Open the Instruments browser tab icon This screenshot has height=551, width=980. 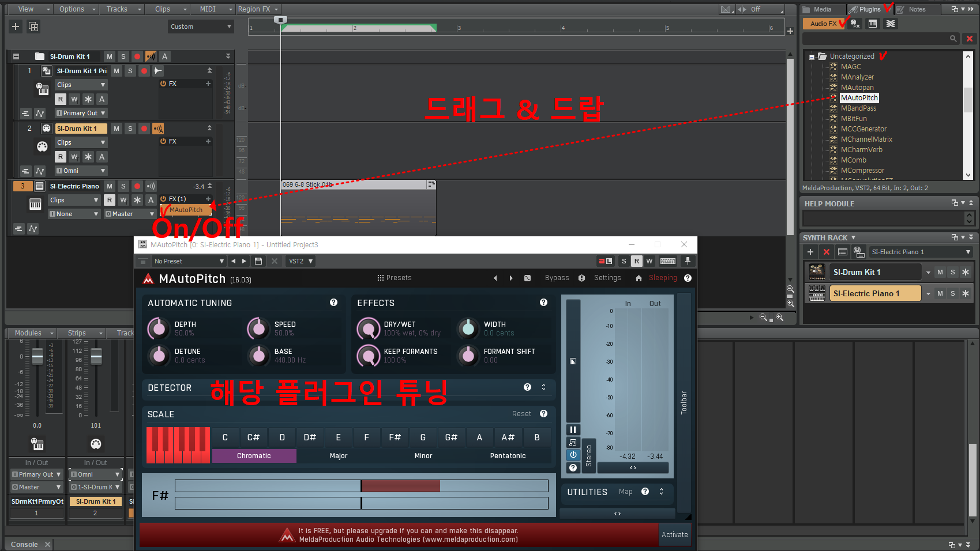point(873,24)
